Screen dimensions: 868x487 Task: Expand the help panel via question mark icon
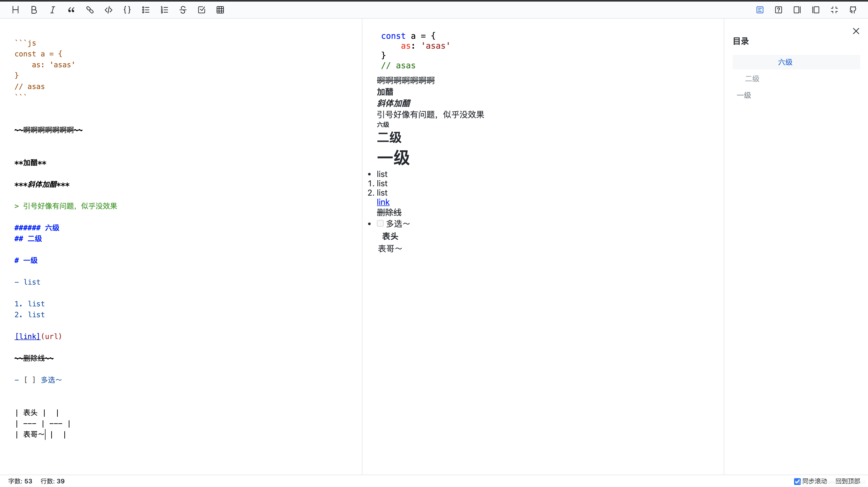[779, 10]
